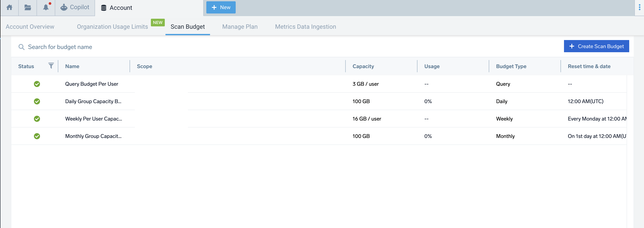644x228 pixels.
Task: Click green status check for Daily Group Capacity
Action: [37, 101]
